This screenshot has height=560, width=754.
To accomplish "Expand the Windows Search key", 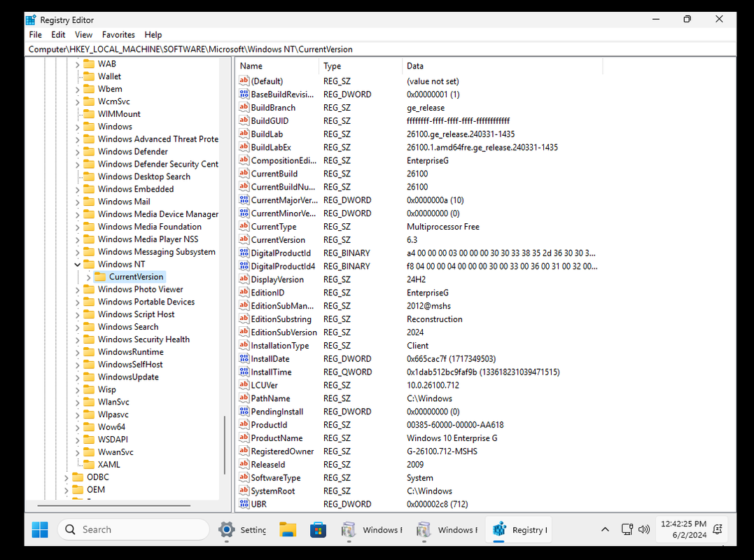I will pyautogui.click(x=78, y=327).
